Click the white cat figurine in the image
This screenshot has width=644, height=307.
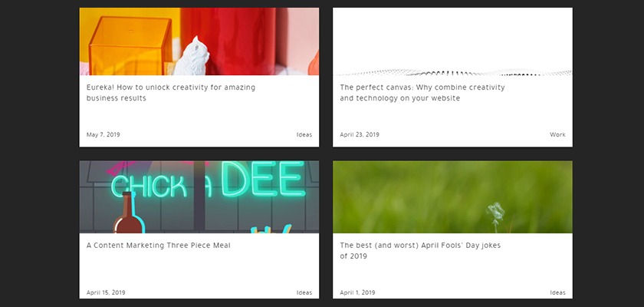(192, 56)
